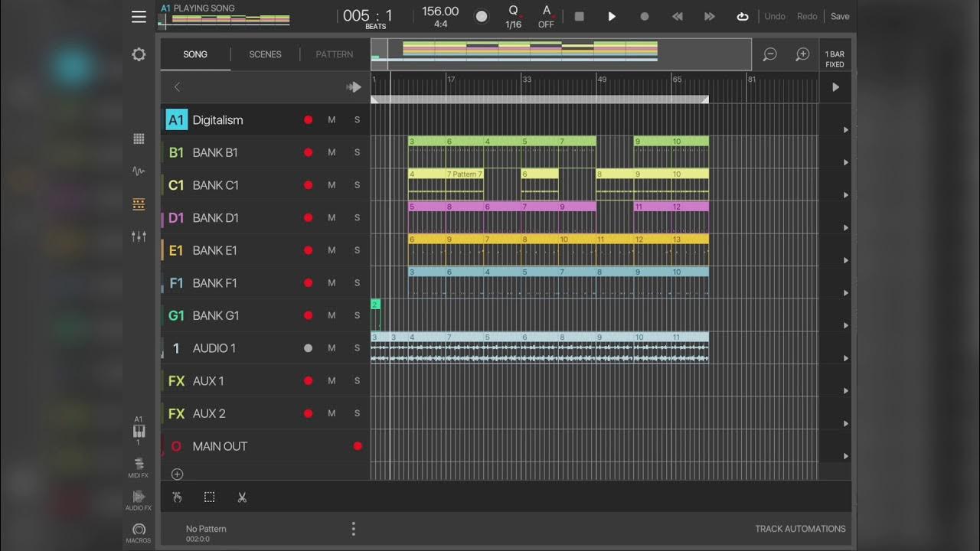Open the waveform sample editor view
This screenshot has width=980, height=551.
pos(139,171)
